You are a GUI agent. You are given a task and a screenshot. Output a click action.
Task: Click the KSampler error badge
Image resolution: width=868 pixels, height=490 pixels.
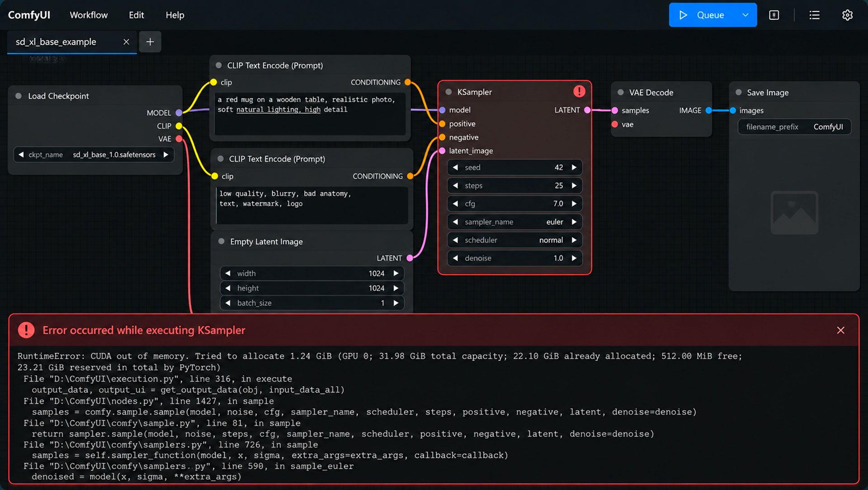[x=579, y=91]
